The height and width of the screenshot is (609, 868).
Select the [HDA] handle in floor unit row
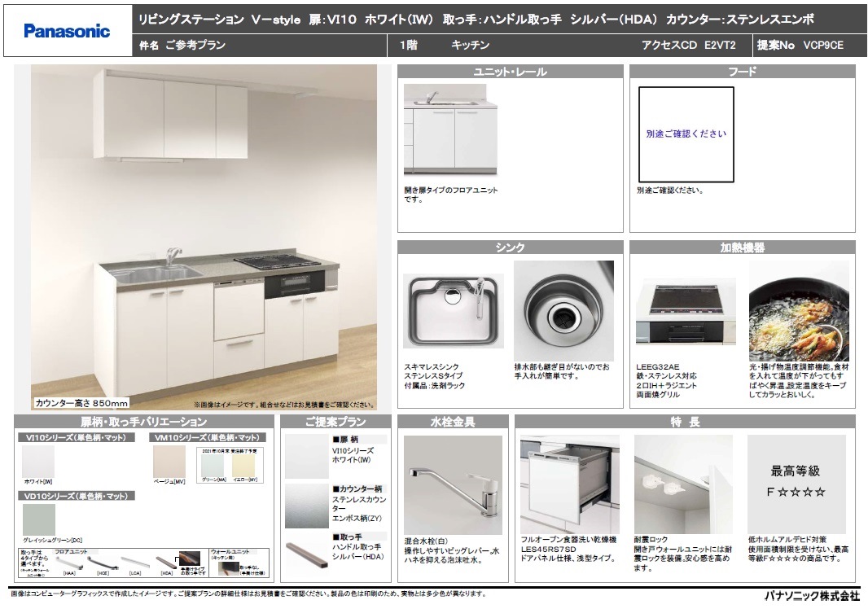point(166,563)
